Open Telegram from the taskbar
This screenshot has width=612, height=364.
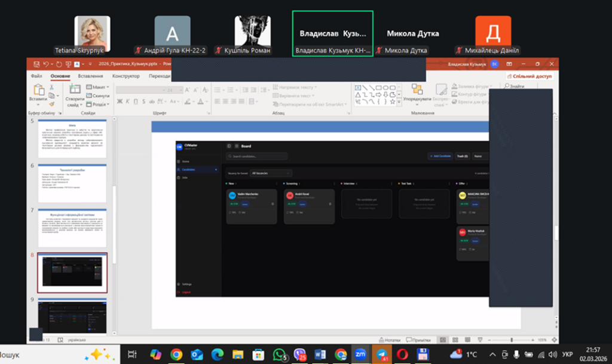(x=381, y=354)
